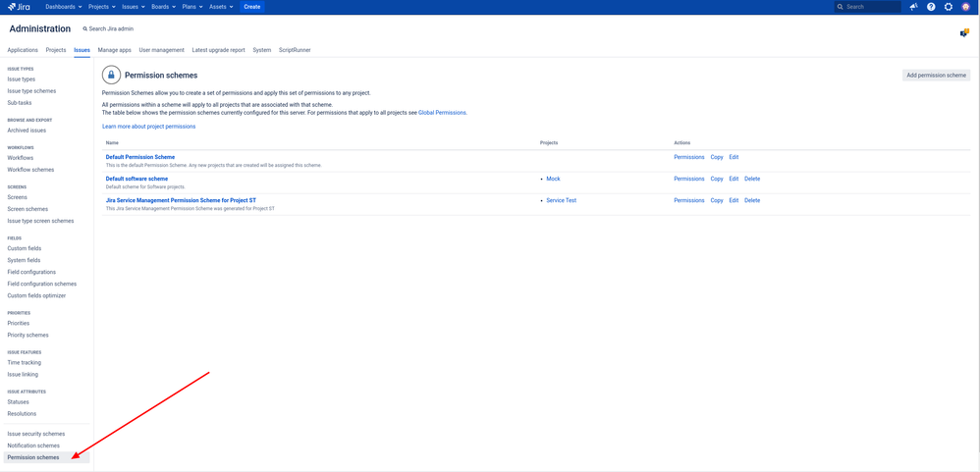Edit the Jira Service Management scheme
This screenshot has height=472, width=980.
[734, 200]
